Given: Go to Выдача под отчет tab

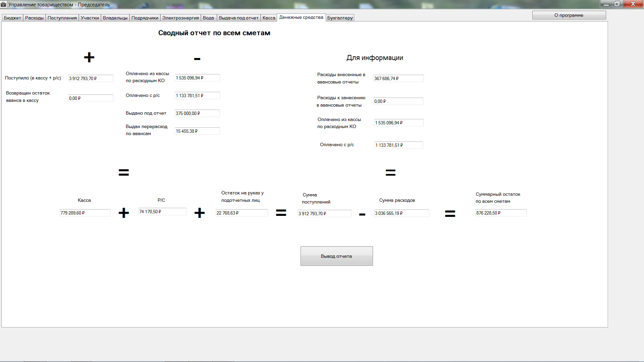Looking at the screenshot, I should tap(238, 18).
